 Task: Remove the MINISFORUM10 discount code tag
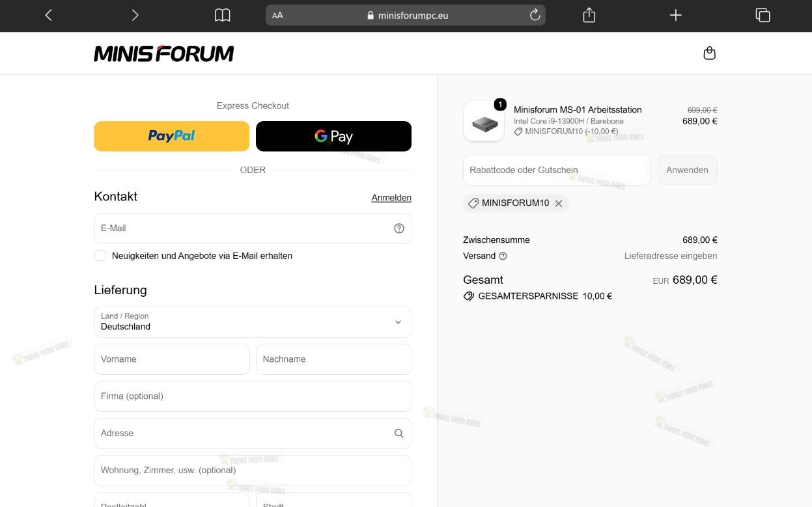pos(559,203)
